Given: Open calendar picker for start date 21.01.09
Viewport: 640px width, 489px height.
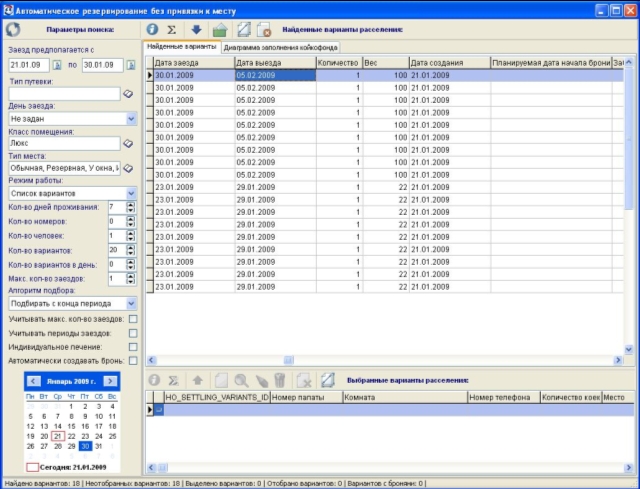Looking at the screenshot, I should point(57,65).
